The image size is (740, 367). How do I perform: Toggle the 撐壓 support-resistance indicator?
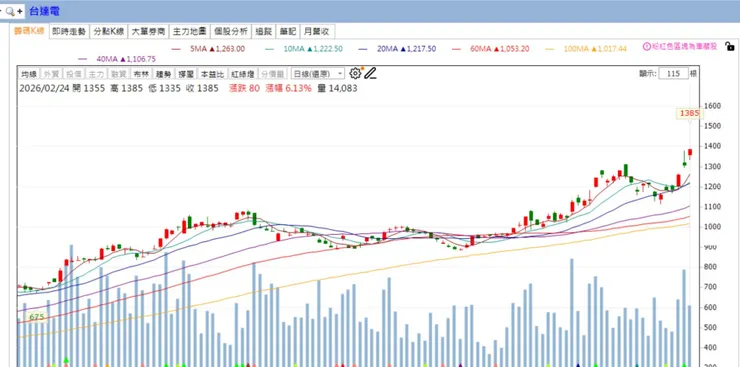pyautogui.click(x=186, y=74)
